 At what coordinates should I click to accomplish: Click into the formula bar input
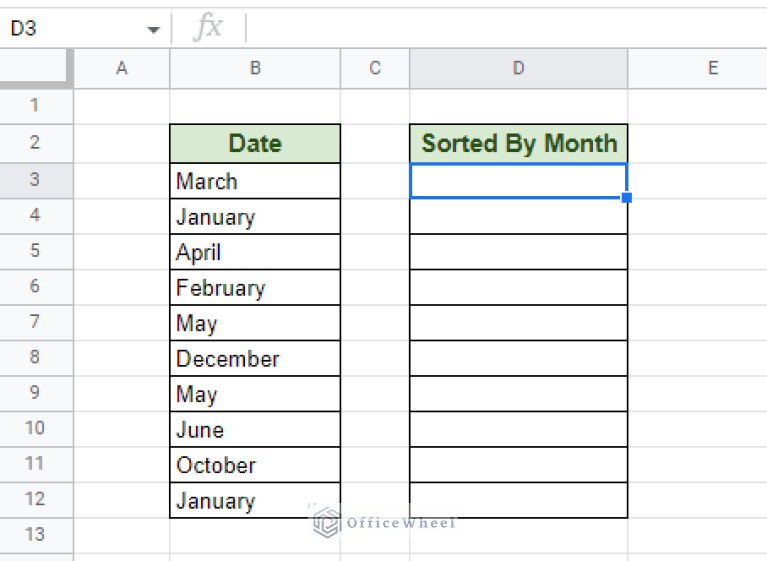click(x=500, y=28)
